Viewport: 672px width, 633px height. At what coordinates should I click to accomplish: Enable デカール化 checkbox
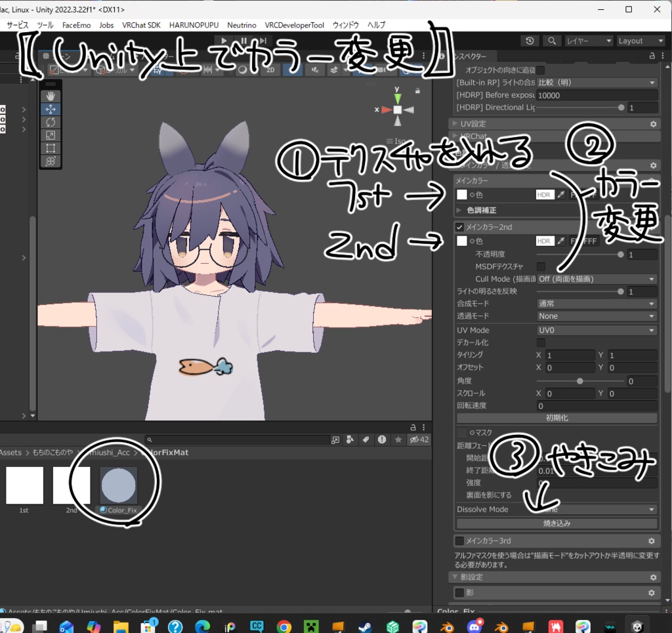click(x=541, y=342)
